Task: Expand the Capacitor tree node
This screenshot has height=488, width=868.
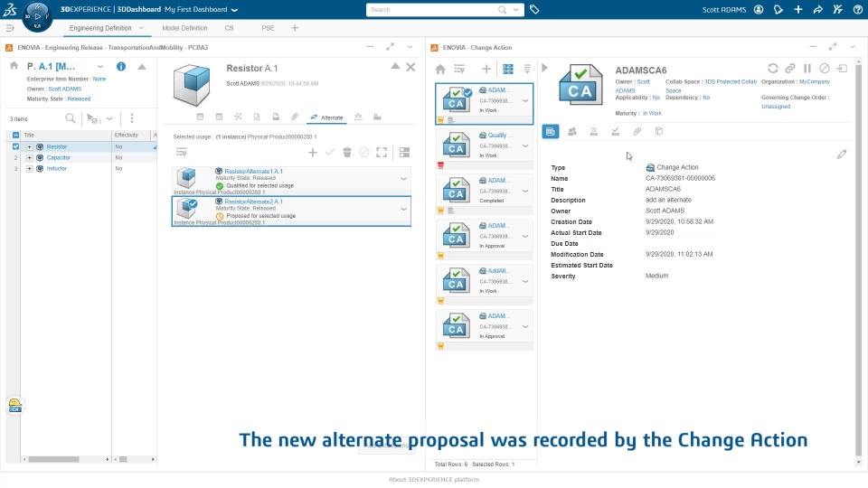Action: (x=29, y=157)
